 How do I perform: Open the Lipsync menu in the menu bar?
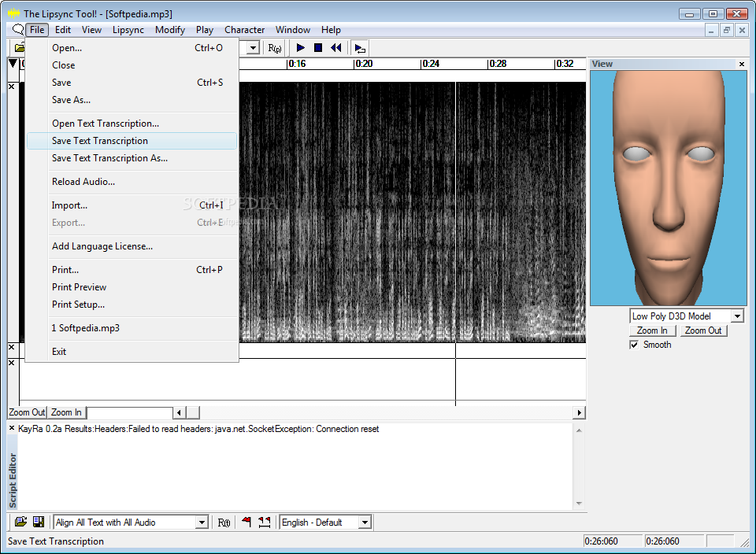tap(128, 30)
